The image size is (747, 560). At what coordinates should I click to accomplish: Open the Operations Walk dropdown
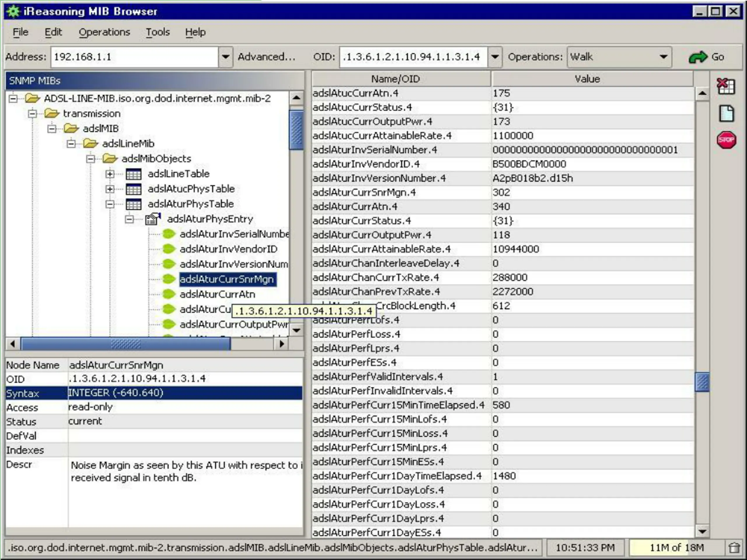tap(619, 57)
